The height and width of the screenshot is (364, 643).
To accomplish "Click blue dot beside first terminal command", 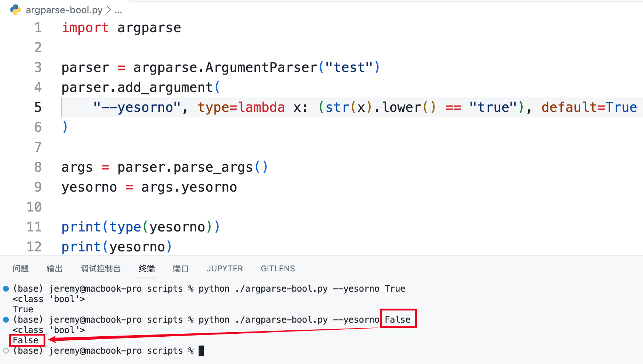I will [6, 289].
